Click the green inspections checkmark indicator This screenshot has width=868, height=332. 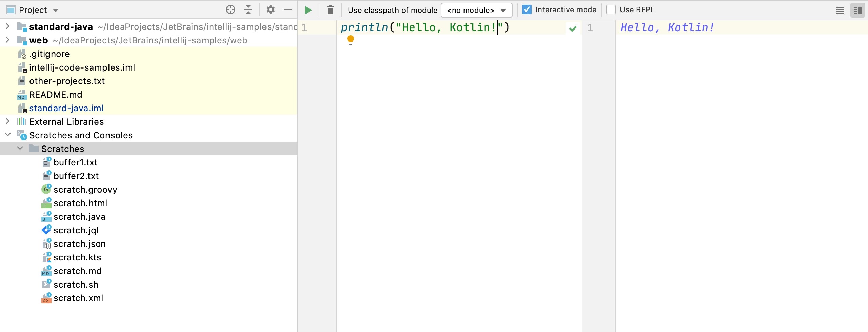[x=573, y=28]
